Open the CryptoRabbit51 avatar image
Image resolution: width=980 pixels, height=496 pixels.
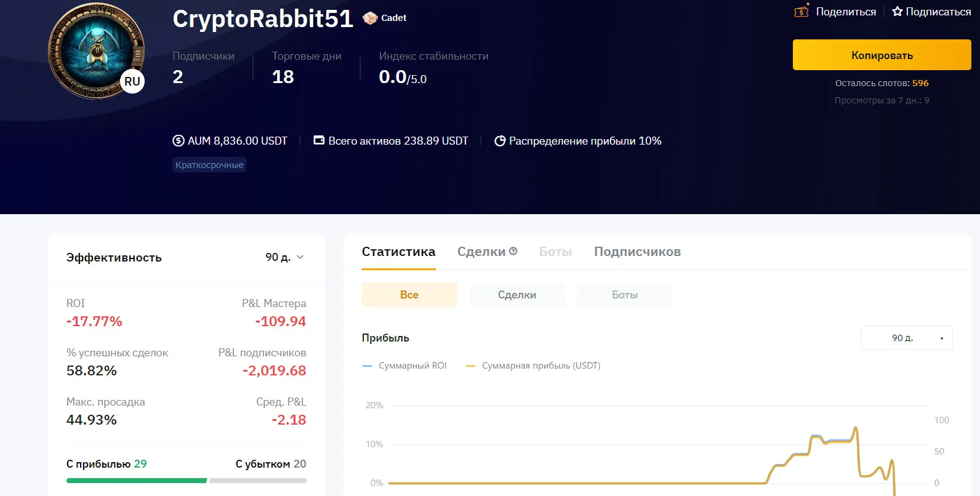(x=97, y=50)
